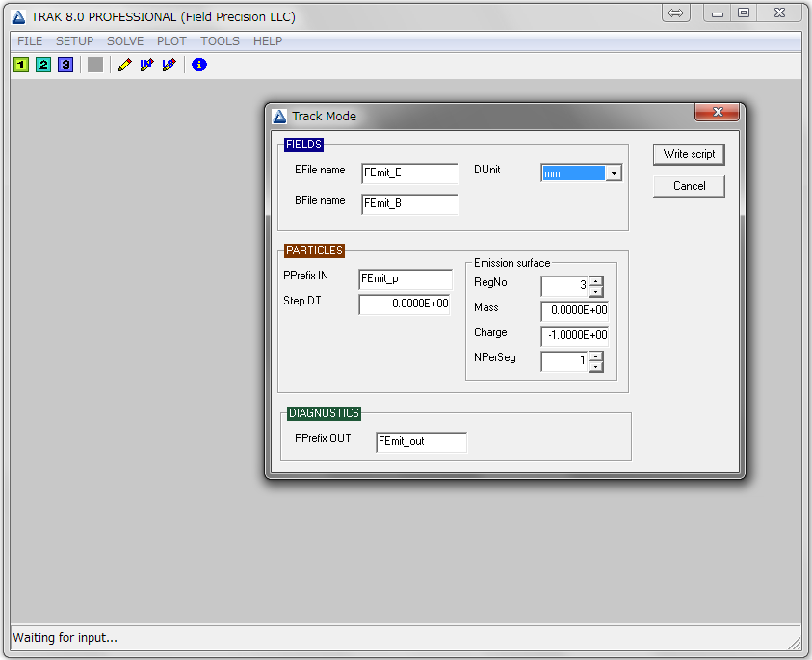Click the Mass value field
The height and width of the screenshot is (660, 812).
pyautogui.click(x=574, y=311)
